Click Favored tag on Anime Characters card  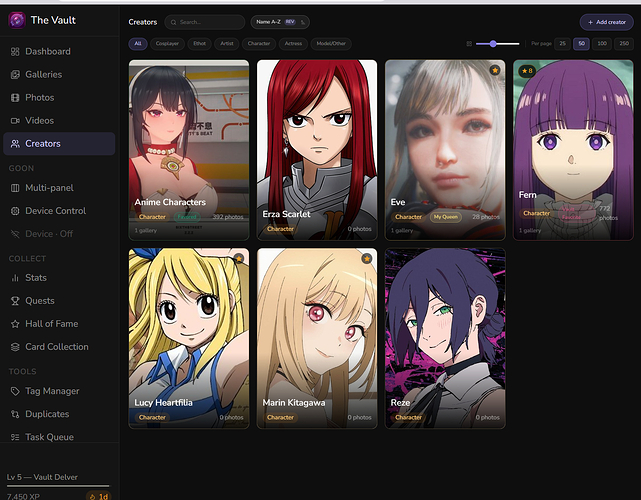pyautogui.click(x=187, y=217)
